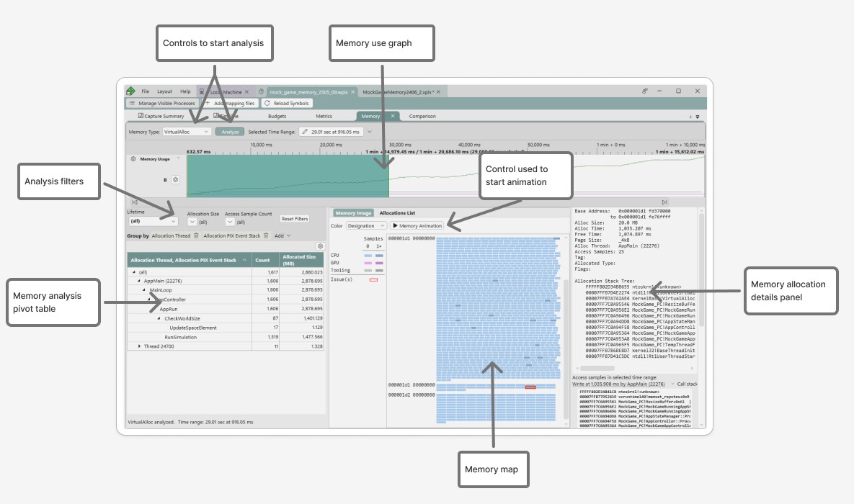
Task: Switch to the Allocations List tab
Action: click(x=397, y=213)
